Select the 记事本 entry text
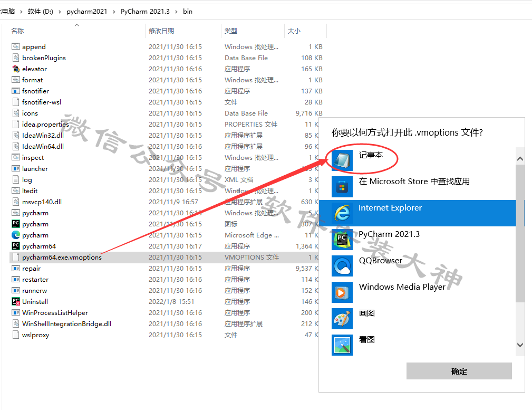532x410 pixels. (371, 155)
